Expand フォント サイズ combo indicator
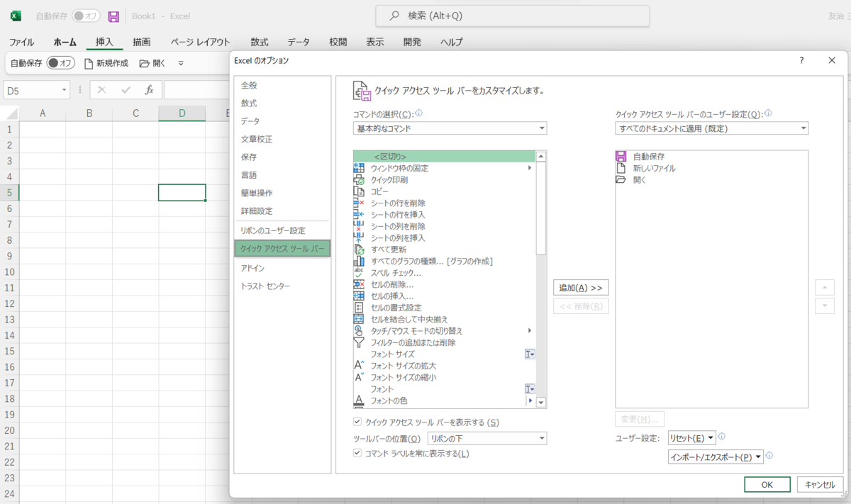Screen dimensions: 851x504 pyautogui.click(x=530, y=354)
